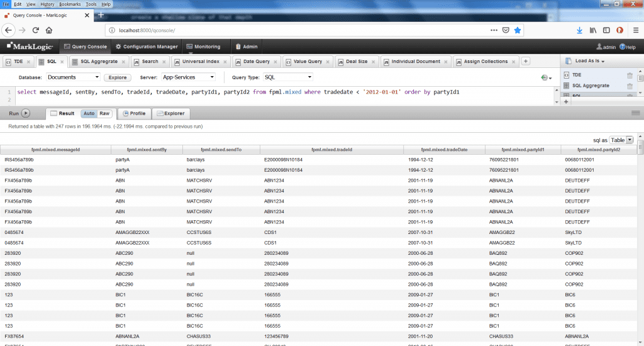Switch to the Profile tab
This screenshot has width=644, height=346.
click(134, 114)
